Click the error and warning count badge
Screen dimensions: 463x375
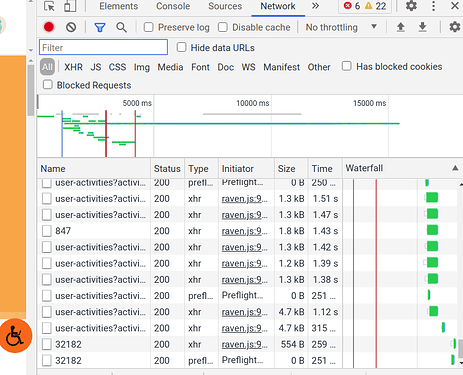(x=365, y=6)
